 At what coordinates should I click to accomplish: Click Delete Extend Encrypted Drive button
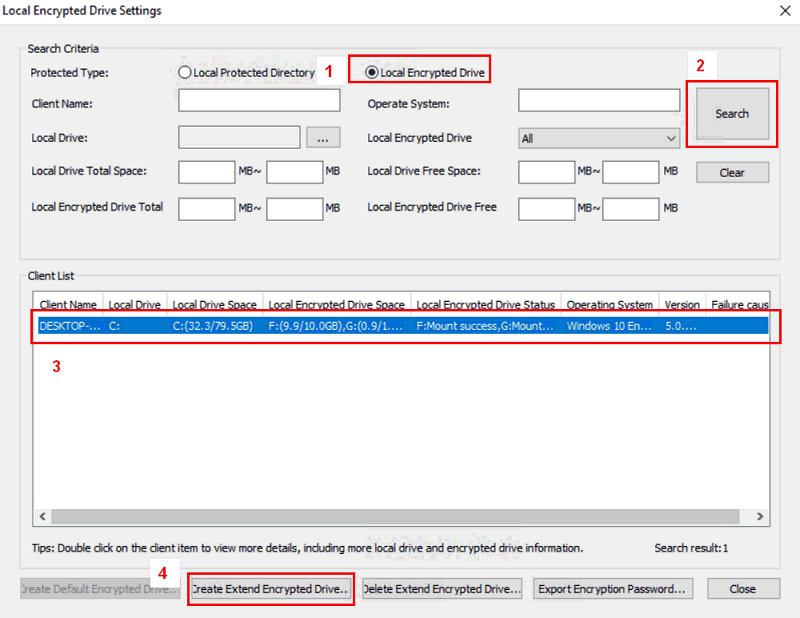pos(442,589)
